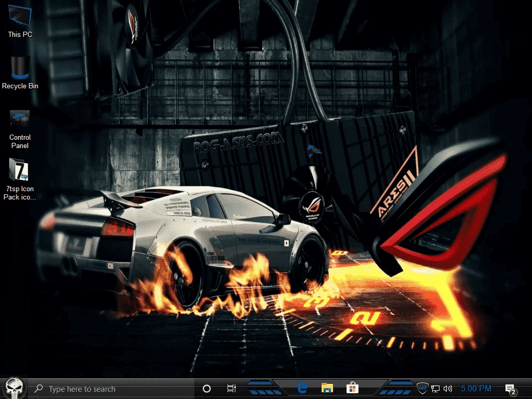Open Cortana circle icon
532x399 pixels.
pos(207,389)
